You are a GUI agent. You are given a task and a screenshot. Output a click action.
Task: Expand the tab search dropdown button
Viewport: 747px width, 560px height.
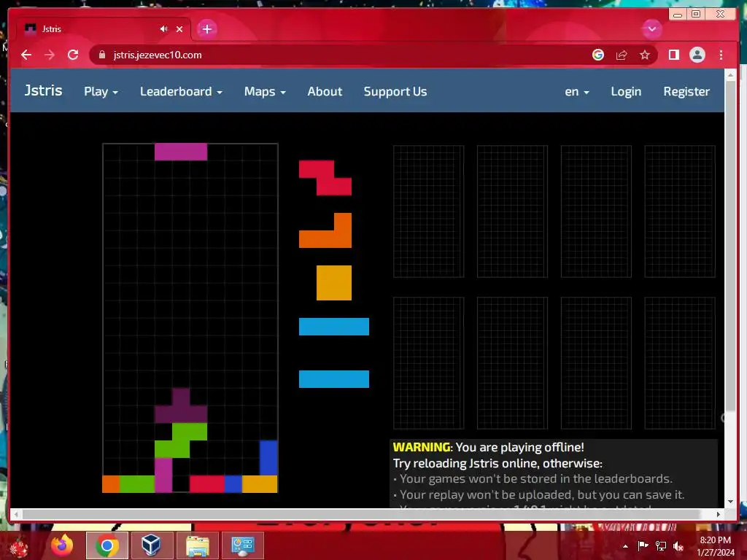coord(651,29)
